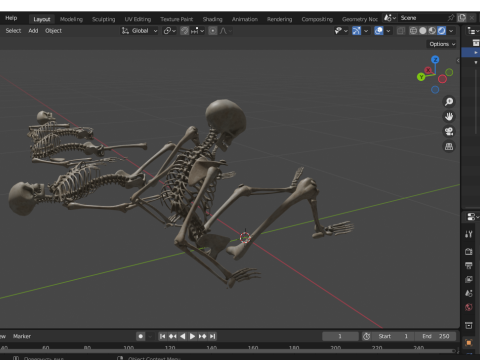Open the scene browse icon dropdown
Image resolution: width=480 pixels, height=360 pixels.
click(389, 18)
